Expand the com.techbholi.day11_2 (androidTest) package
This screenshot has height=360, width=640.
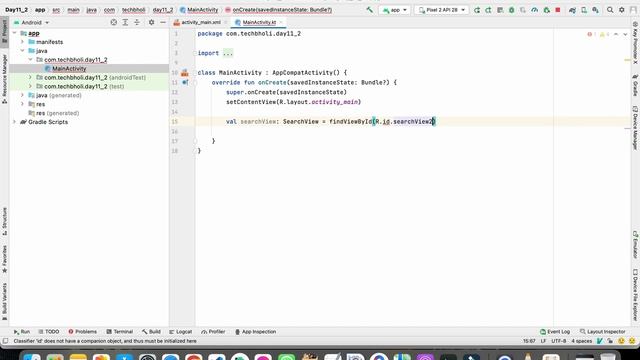point(31,78)
